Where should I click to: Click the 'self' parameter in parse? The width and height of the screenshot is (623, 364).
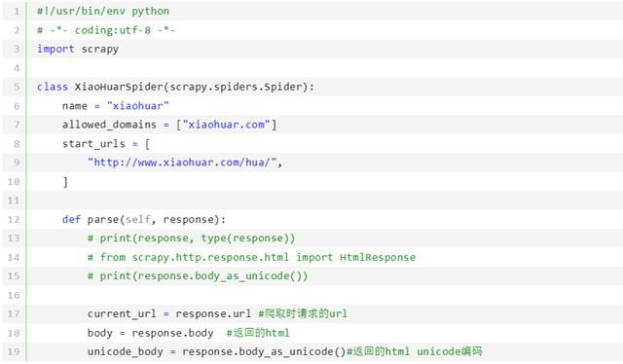click(138, 219)
